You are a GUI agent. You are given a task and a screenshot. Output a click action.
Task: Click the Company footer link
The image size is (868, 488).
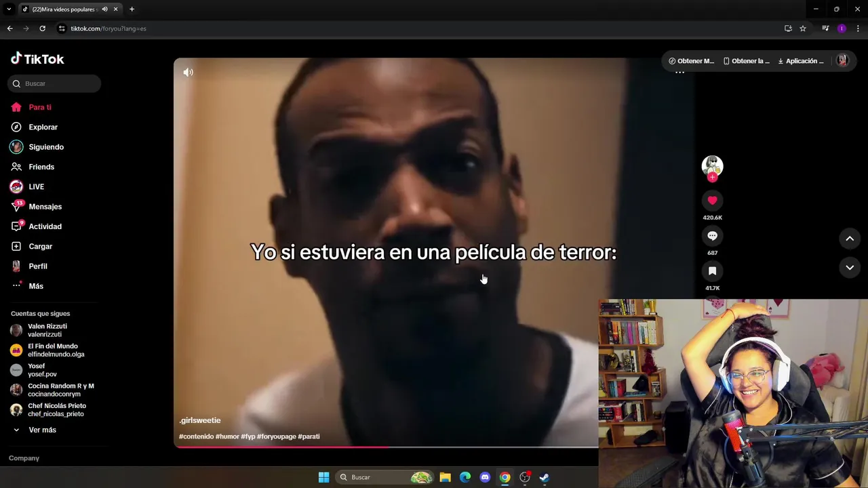tap(24, 458)
